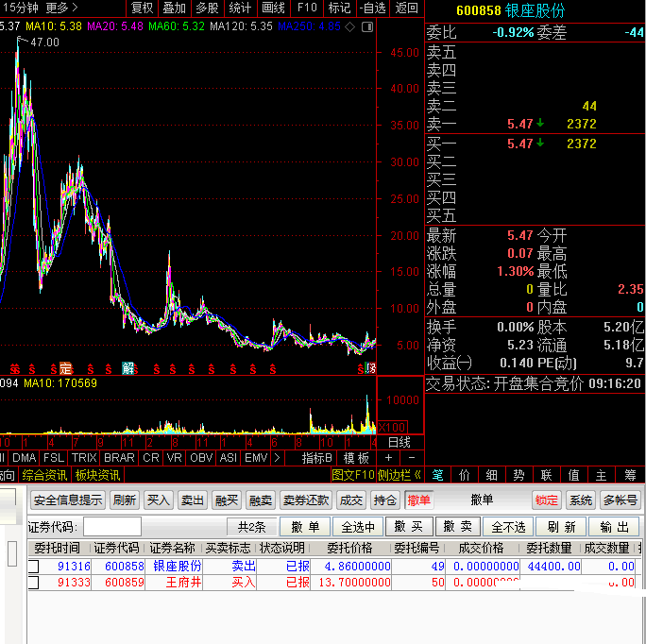Click the 证券代码 input field
Viewport: 646px width, 644px height.
click(x=112, y=527)
